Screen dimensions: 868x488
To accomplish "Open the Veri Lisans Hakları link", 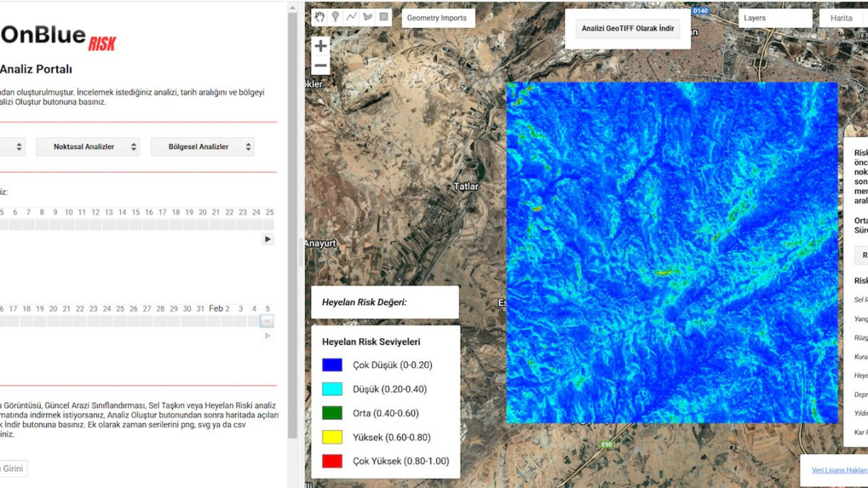I will [840, 470].
